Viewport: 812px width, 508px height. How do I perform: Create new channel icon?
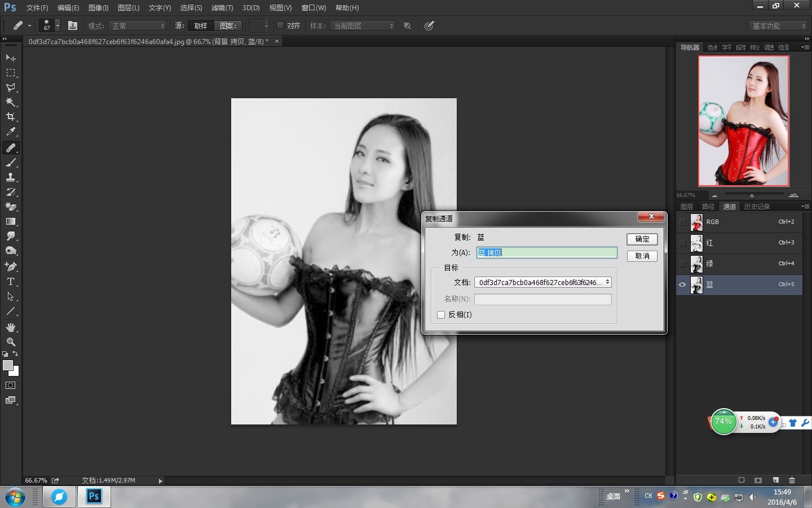[775, 480]
